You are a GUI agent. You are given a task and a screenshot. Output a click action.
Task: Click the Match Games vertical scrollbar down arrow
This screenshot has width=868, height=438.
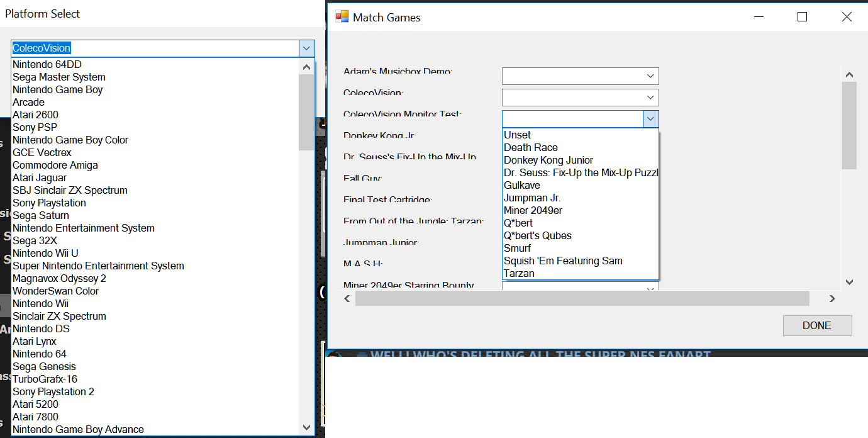click(x=849, y=282)
